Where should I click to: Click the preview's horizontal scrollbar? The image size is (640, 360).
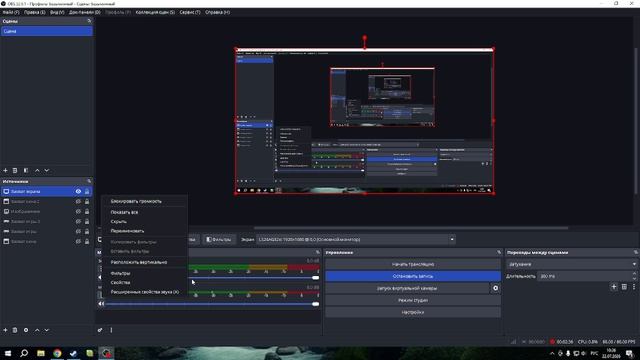410,228
